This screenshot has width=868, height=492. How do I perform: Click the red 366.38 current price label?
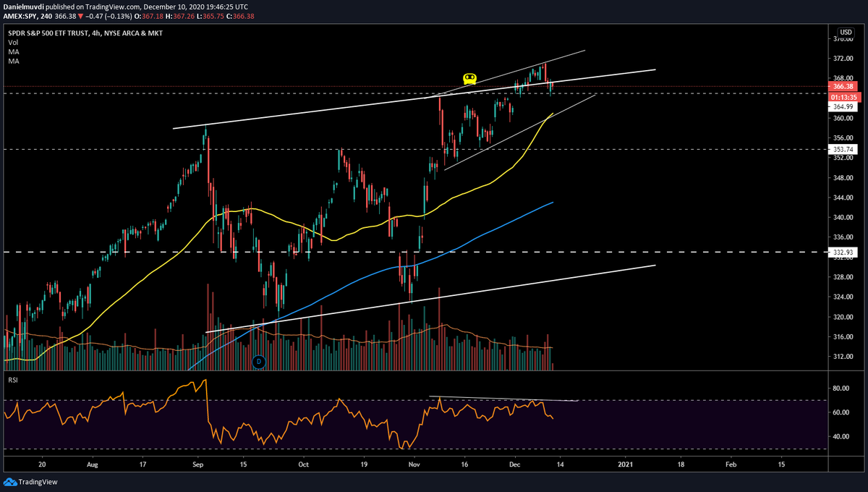[844, 85]
